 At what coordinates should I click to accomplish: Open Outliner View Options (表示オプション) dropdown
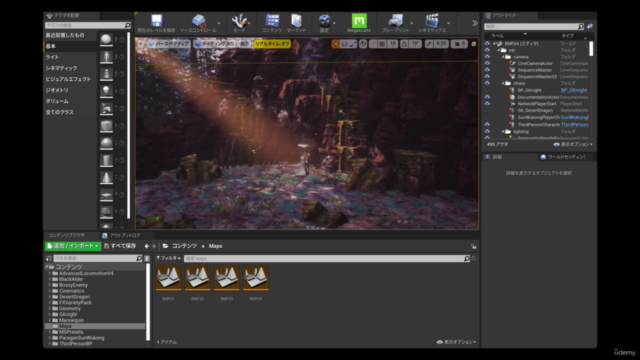(x=573, y=144)
